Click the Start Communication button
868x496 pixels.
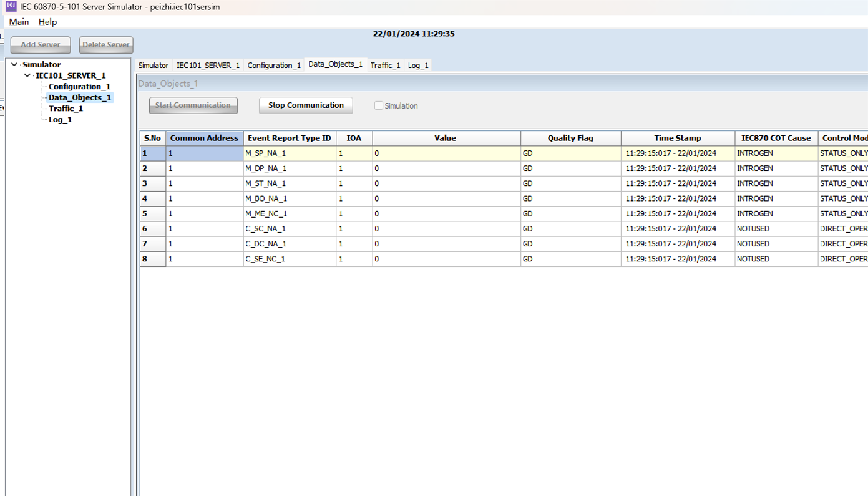[x=193, y=105]
